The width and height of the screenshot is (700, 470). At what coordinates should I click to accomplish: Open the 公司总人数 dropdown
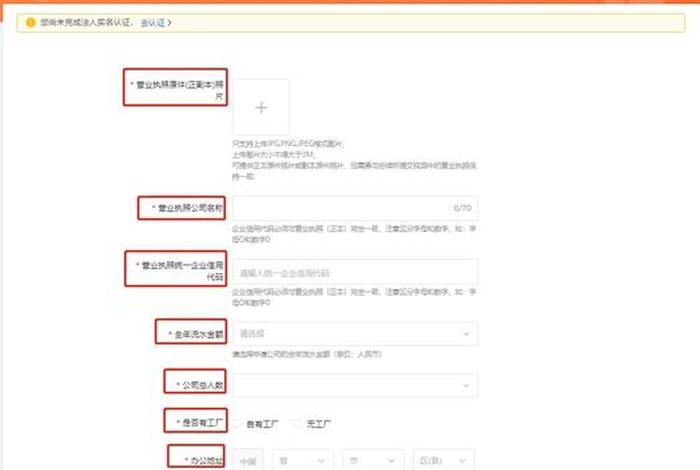[x=355, y=385]
